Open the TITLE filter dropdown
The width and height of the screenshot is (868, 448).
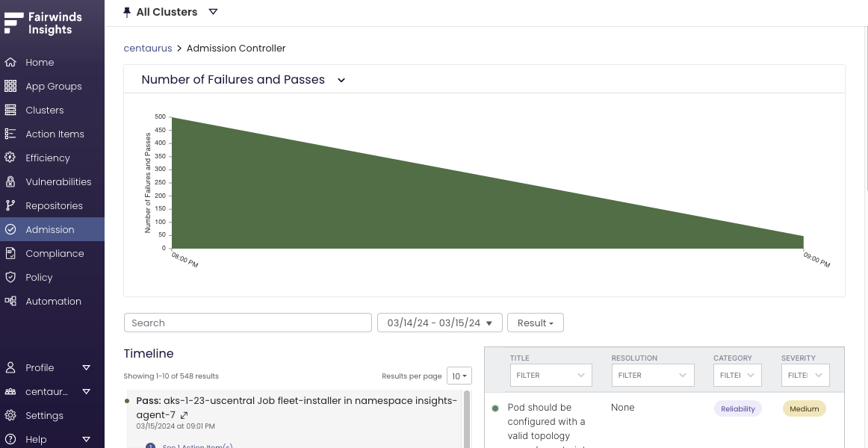tap(551, 375)
